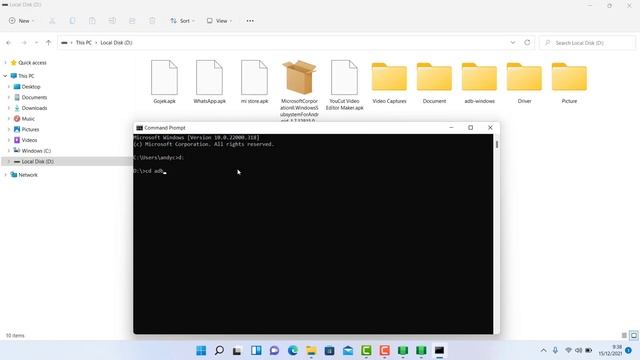Select This PC in navigation pane

26,76
